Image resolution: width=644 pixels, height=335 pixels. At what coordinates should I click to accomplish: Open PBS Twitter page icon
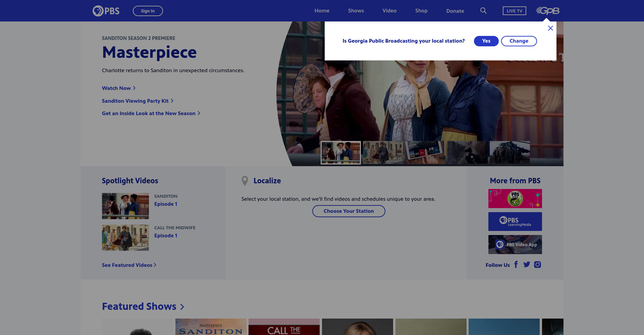click(527, 265)
